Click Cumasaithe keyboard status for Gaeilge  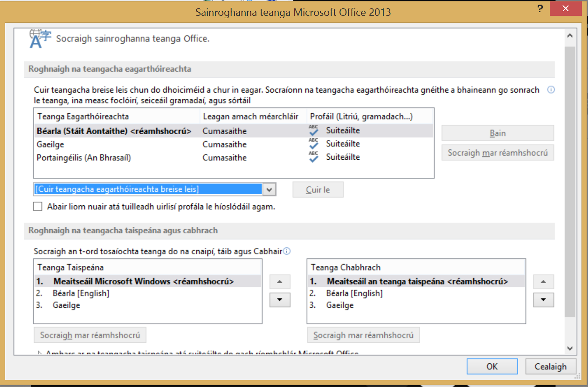224,144
